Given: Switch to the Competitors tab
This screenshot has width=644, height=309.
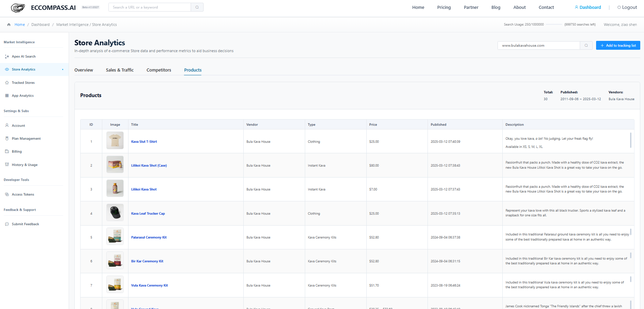Looking at the screenshot, I should pyautogui.click(x=159, y=70).
